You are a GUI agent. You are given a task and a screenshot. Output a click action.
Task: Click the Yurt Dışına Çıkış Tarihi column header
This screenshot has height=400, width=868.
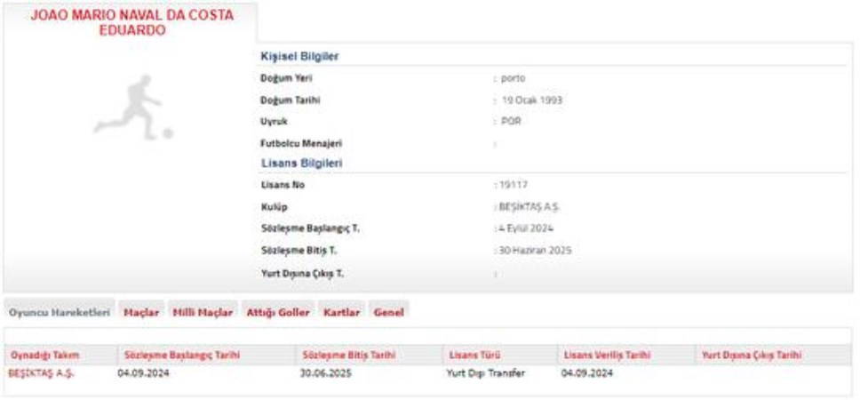752,356
